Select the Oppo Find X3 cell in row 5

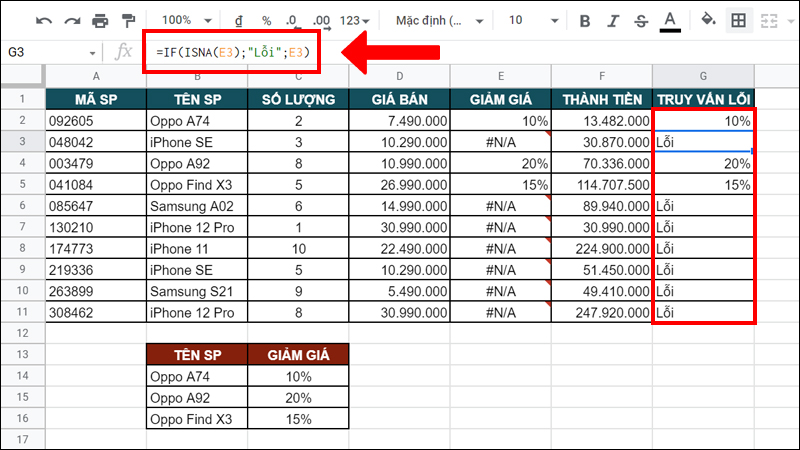point(197,185)
